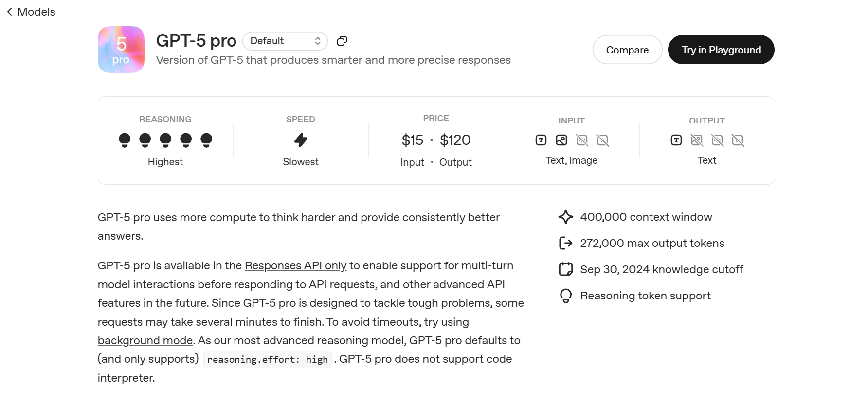Click the max output tokens arrow icon
Image resolution: width=868 pixels, height=403 pixels.
pyautogui.click(x=566, y=243)
